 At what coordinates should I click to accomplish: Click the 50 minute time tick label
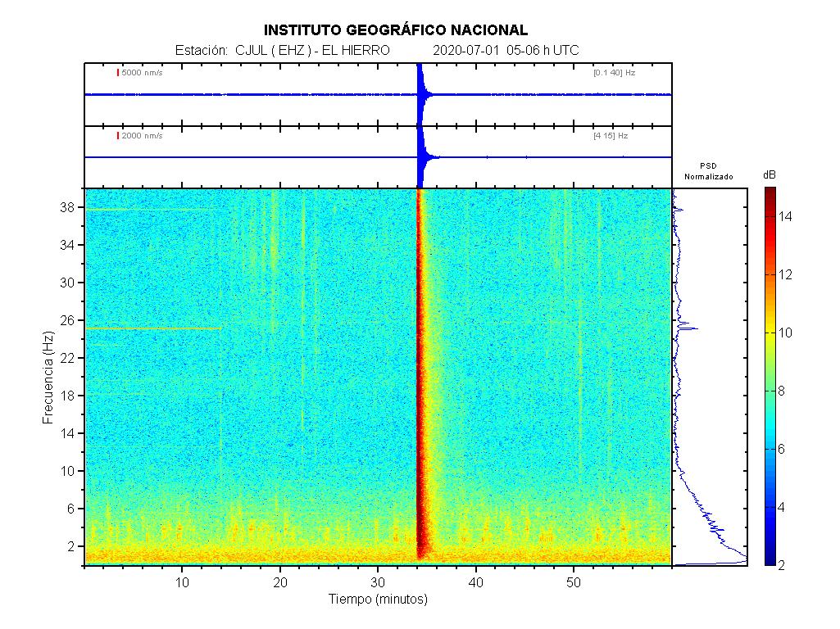(x=574, y=582)
